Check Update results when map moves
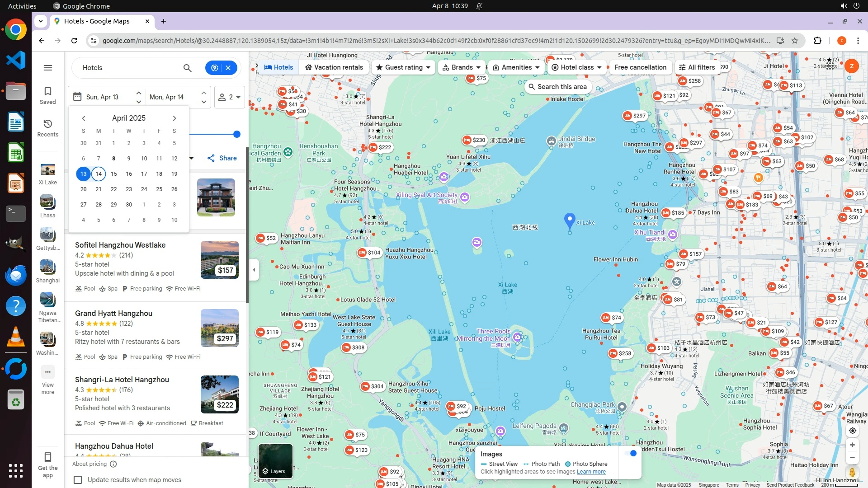The height and width of the screenshot is (488, 868). click(78, 480)
